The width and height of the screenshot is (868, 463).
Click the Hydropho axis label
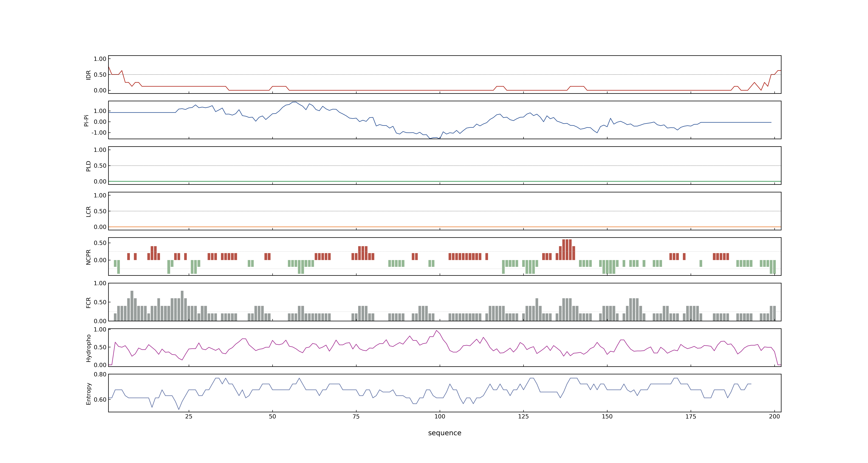[88, 348]
